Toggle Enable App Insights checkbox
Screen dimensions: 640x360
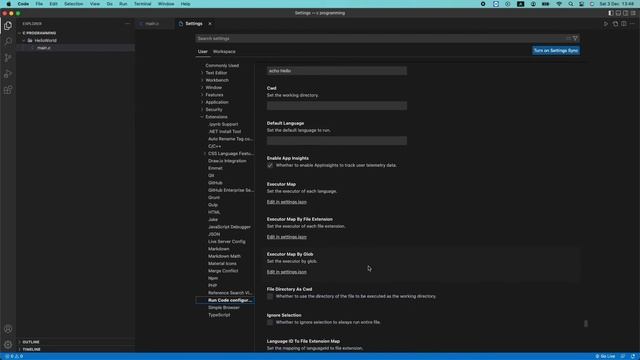270,165
